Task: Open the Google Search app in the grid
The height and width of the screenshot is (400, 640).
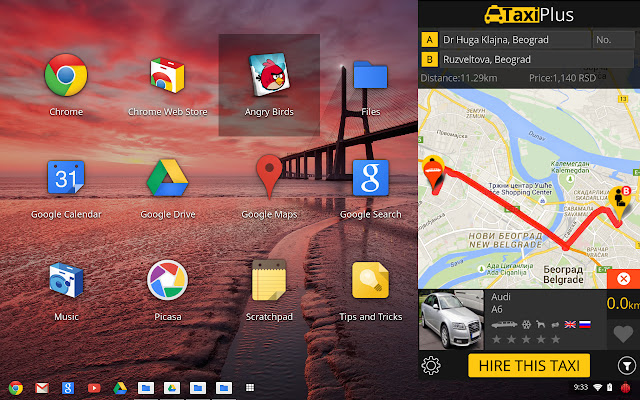Action: [x=370, y=178]
